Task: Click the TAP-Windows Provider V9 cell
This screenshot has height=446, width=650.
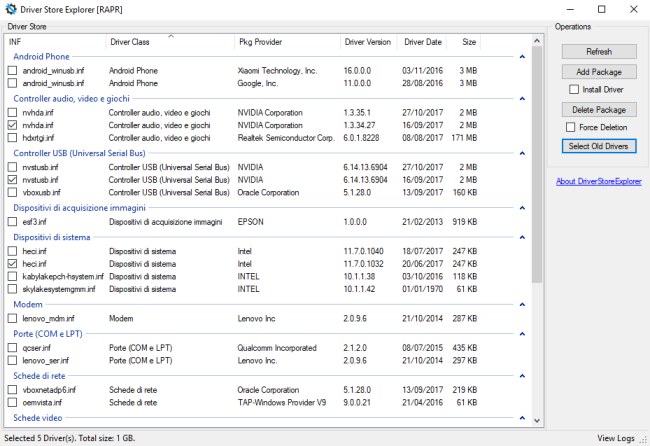Action: tap(281, 402)
